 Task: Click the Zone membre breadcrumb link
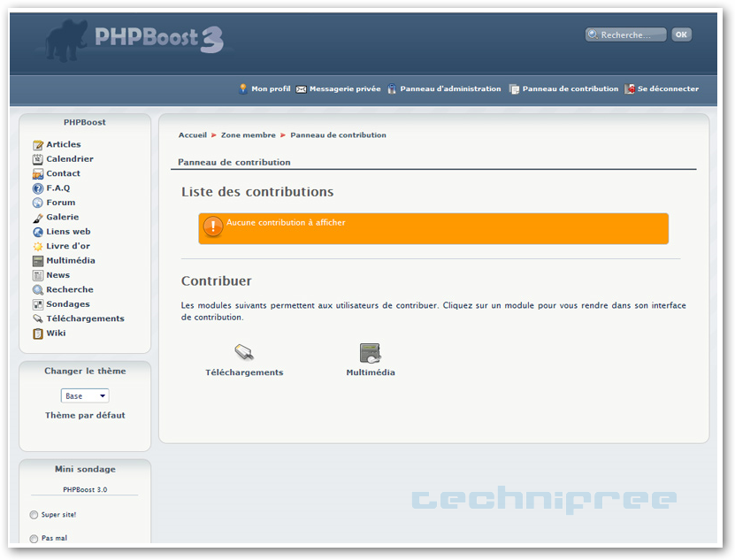click(247, 135)
